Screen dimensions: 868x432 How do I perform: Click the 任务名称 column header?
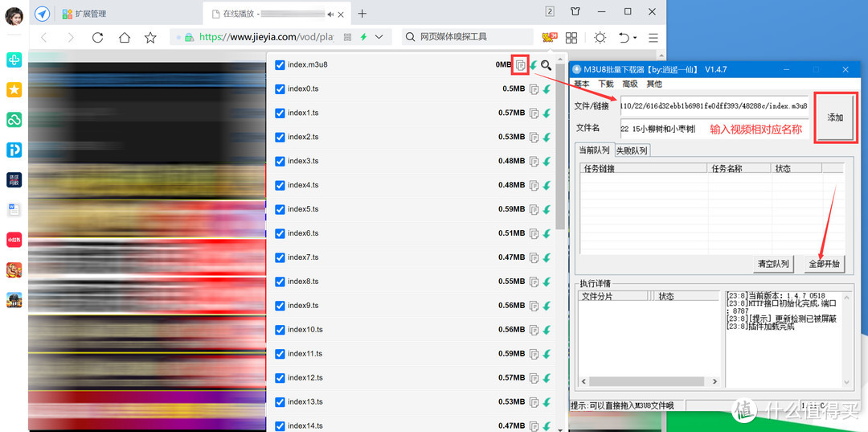pos(739,168)
